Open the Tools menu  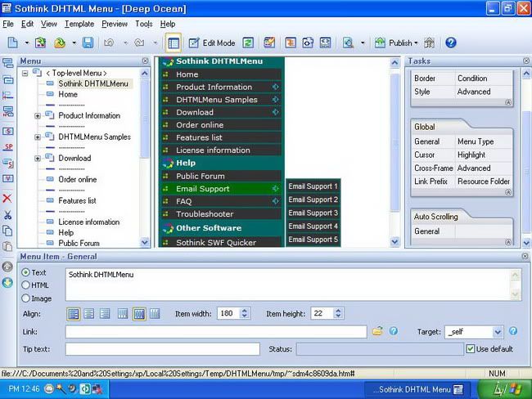[144, 24]
